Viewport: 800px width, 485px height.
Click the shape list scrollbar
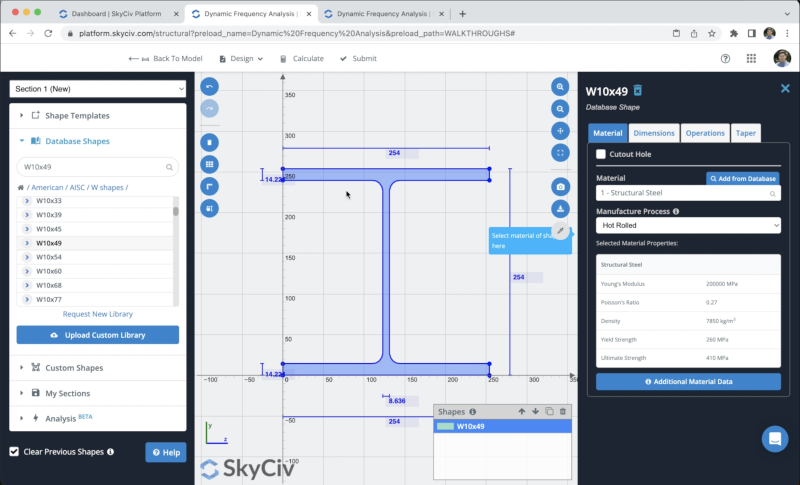pos(176,211)
